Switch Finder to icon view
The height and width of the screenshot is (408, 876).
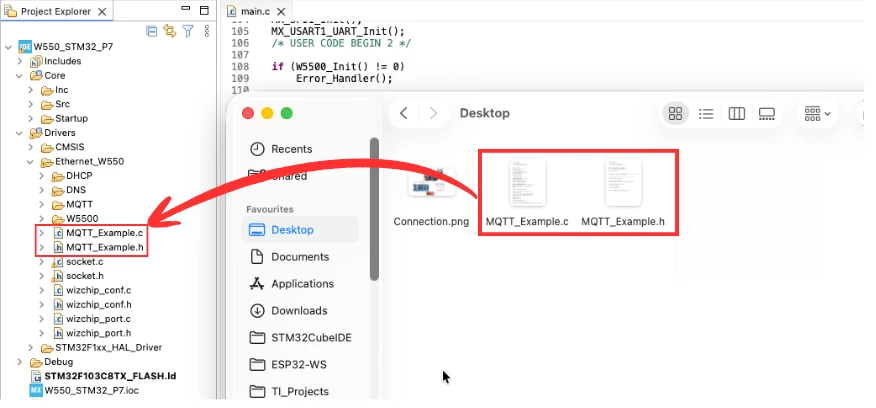point(675,114)
